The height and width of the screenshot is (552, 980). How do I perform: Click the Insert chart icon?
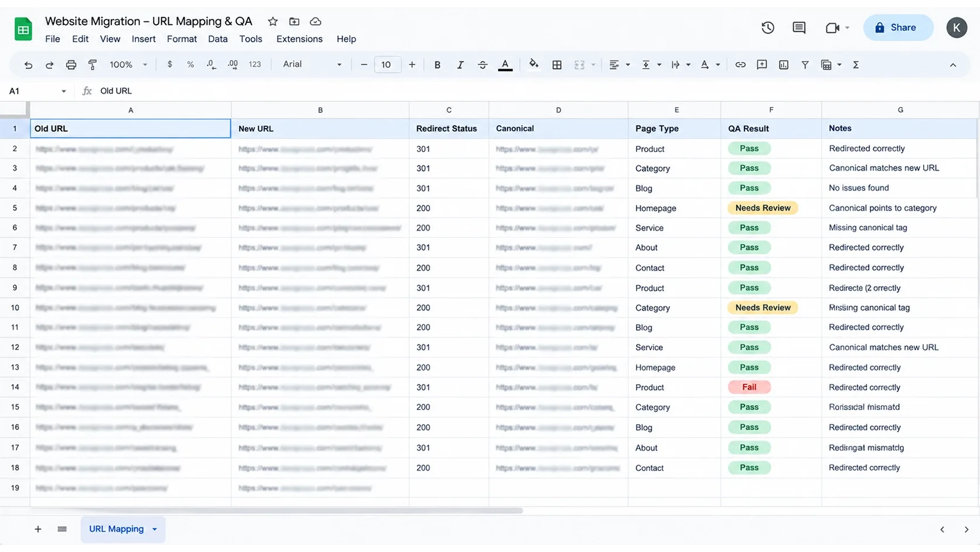(x=784, y=65)
